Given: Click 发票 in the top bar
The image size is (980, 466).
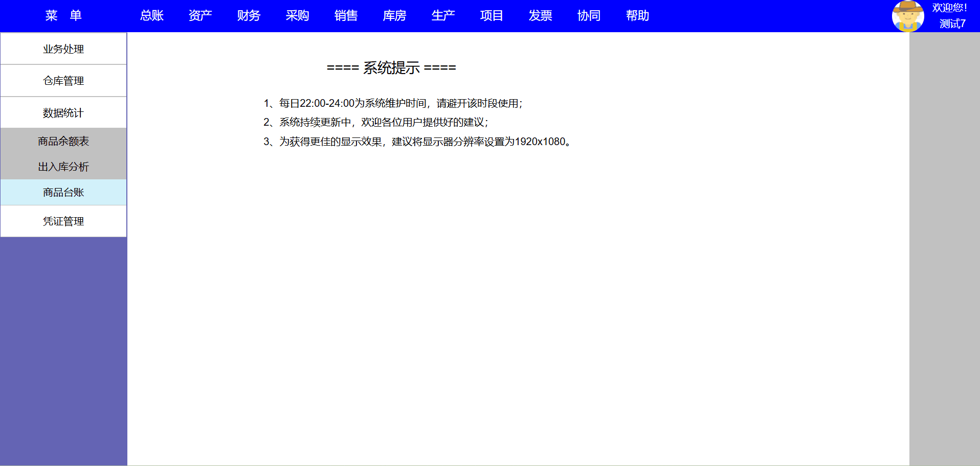Looking at the screenshot, I should coord(540,16).
